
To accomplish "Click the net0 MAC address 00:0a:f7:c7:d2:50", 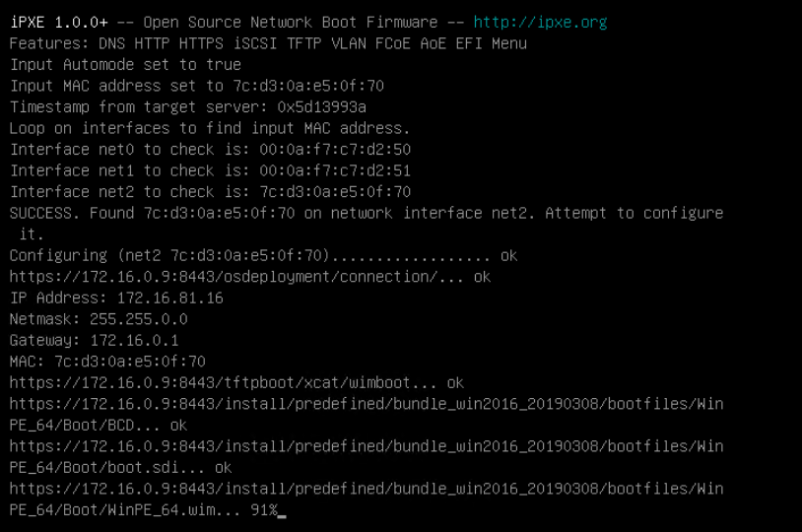I will point(335,150).
